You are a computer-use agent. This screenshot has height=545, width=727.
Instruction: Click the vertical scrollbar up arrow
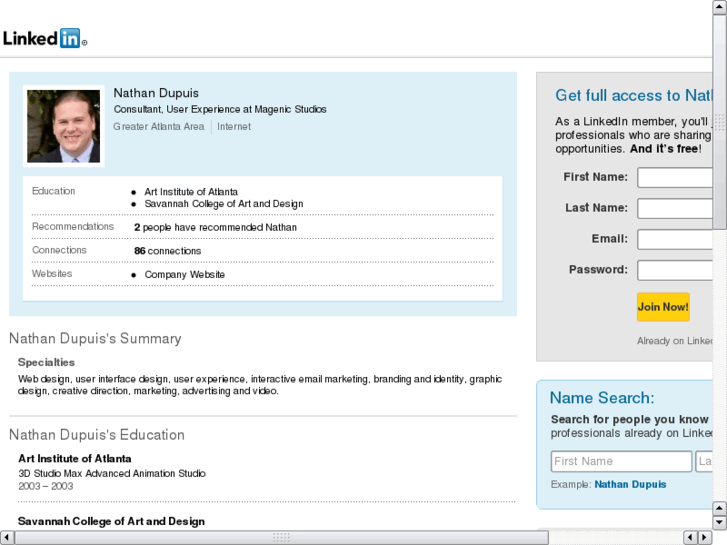pyautogui.click(x=719, y=7)
